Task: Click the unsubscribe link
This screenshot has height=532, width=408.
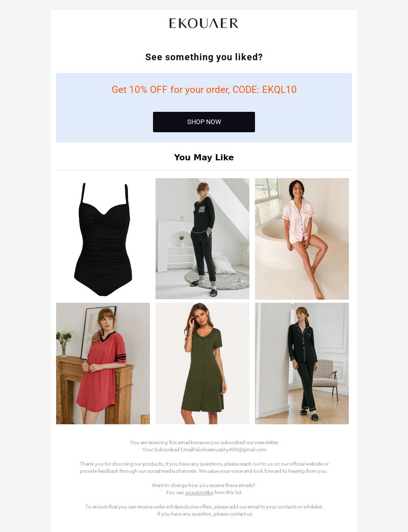Action: point(199,492)
